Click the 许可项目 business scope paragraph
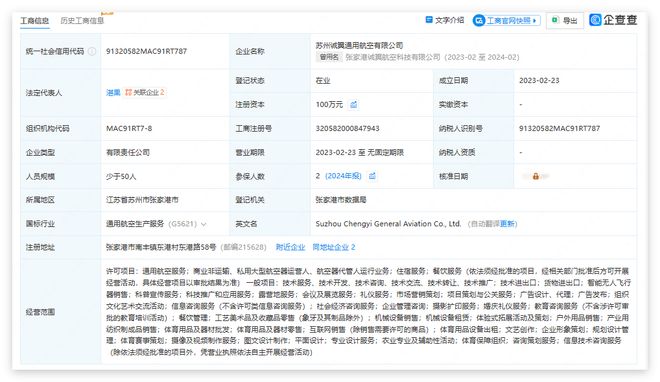This screenshot has height=382, width=660. (x=368, y=312)
